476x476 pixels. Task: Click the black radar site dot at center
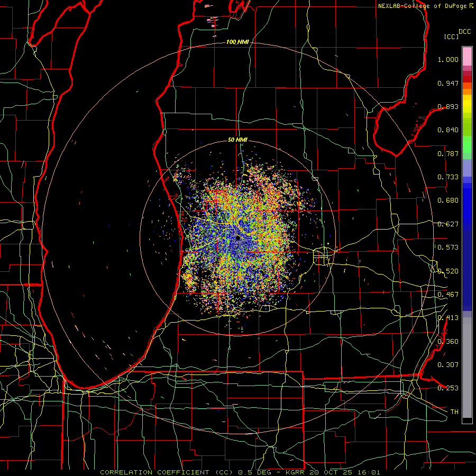click(238, 239)
